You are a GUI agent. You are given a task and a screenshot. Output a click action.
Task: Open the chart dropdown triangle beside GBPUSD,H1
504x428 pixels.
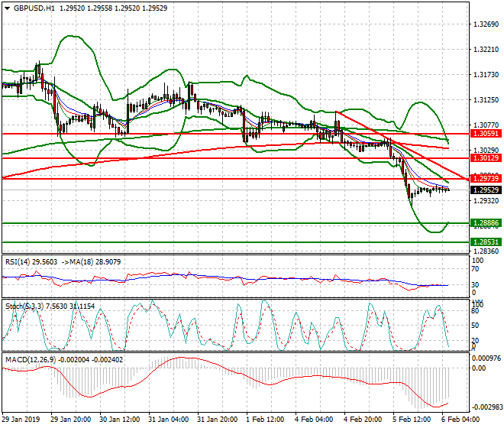7,8
